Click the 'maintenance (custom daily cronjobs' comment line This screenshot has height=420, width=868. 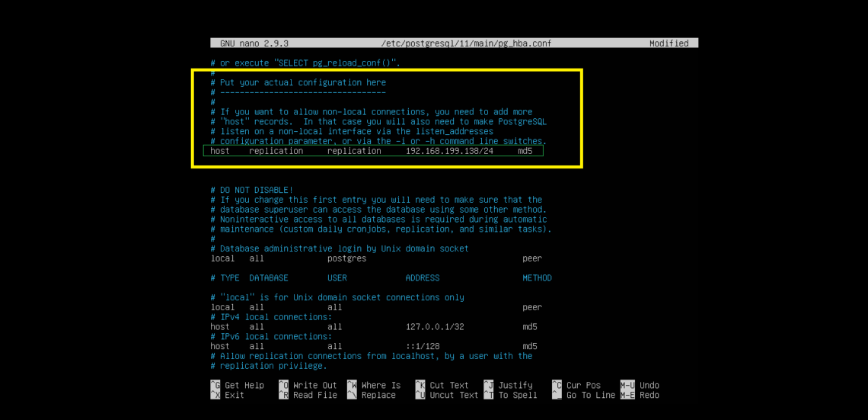tap(381, 229)
